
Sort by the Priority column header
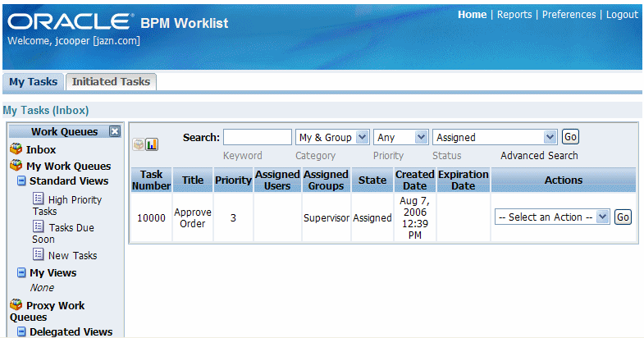coord(233,180)
